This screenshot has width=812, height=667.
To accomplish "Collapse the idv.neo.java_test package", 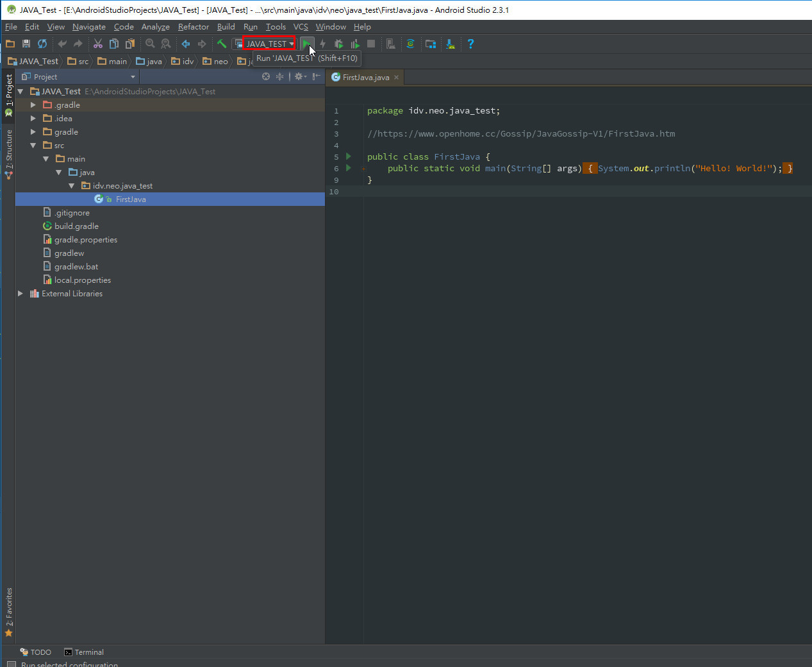I will [72, 186].
